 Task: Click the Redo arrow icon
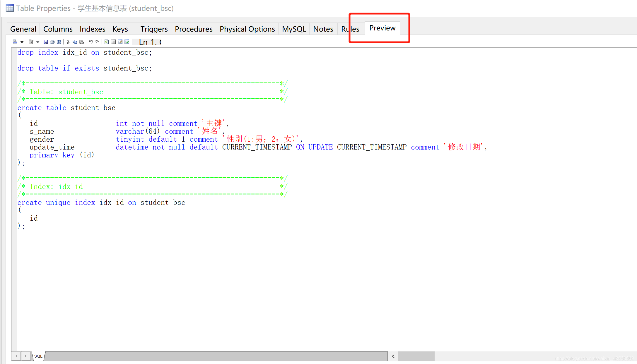[98, 42]
